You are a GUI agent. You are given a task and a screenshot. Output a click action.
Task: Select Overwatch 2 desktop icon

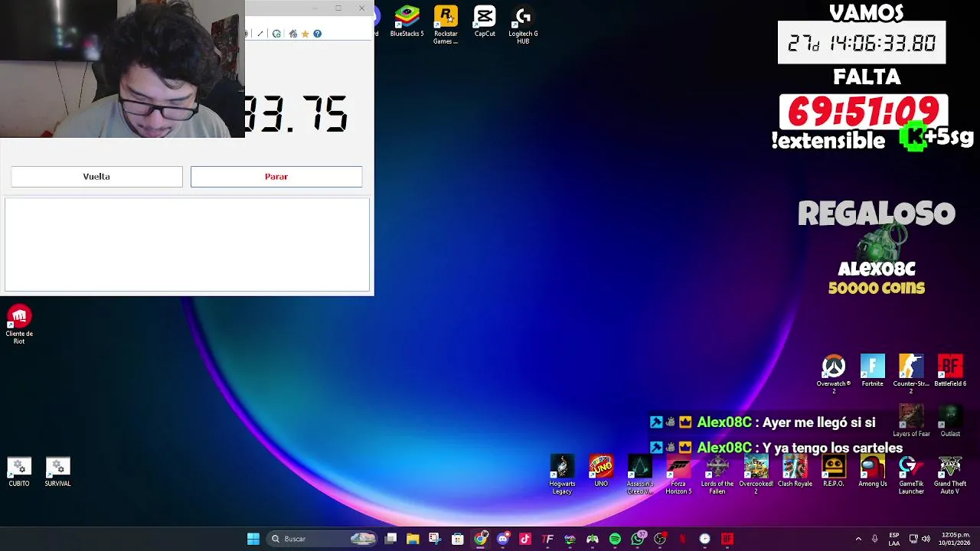(x=833, y=374)
